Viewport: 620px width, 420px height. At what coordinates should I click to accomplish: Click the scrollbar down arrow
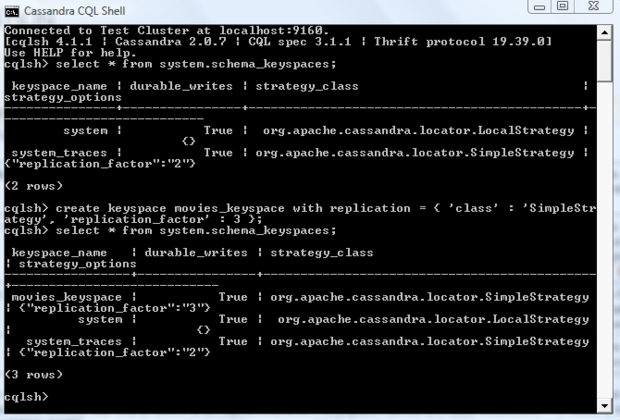tap(604, 406)
